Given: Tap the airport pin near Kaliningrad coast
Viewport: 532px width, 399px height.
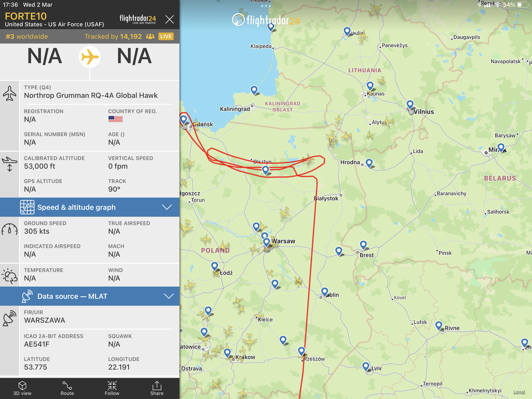Looking at the screenshot, I should pos(254,90).
